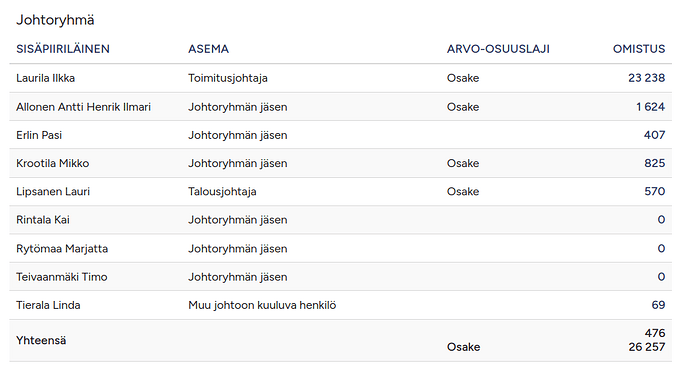This screenshot has height=365, width=690.
Task: Click the SISÄPIIRILÄINEN column header
Action: coord(63,49)
